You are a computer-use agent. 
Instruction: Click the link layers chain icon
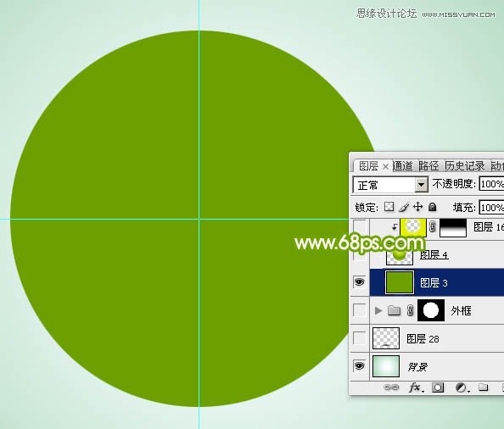(391, 387)
